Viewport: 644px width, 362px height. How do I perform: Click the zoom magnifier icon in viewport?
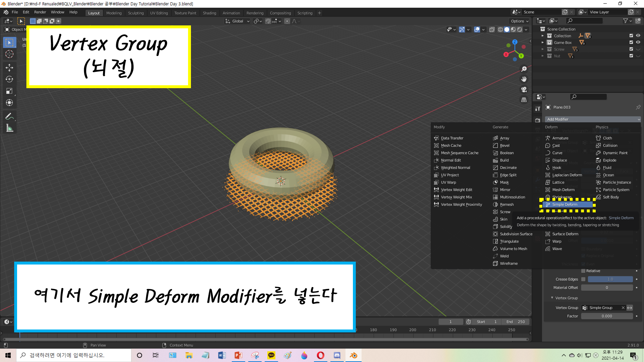point(524,69)
